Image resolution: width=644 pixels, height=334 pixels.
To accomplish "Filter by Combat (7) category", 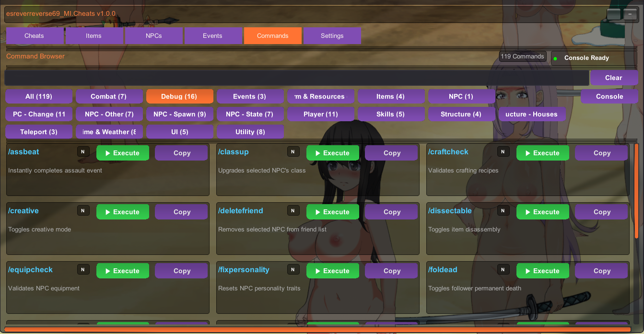I will (109, 96).
